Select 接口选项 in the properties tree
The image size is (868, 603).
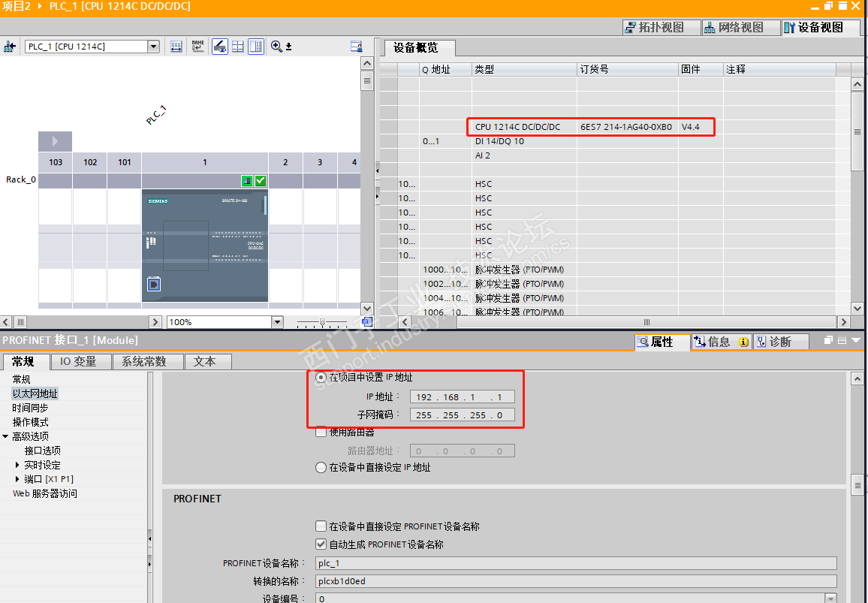[x=43, y=451]
